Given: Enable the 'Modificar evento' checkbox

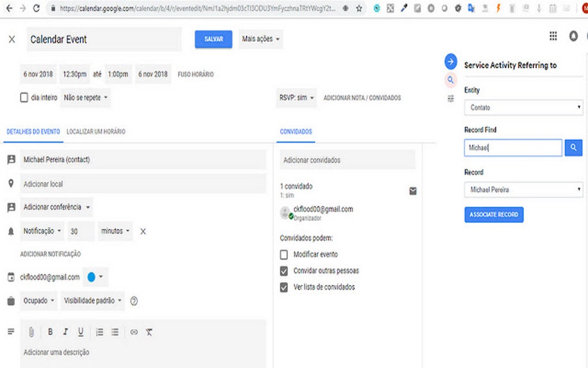Looking at the screenshot, I should tap(283, 254).
